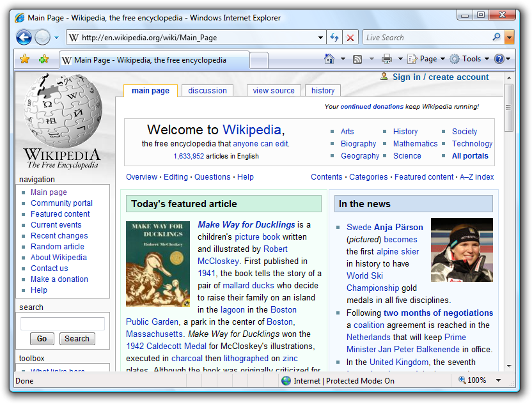
Task: Click the scroll up arrow
Action: (509, 78)
